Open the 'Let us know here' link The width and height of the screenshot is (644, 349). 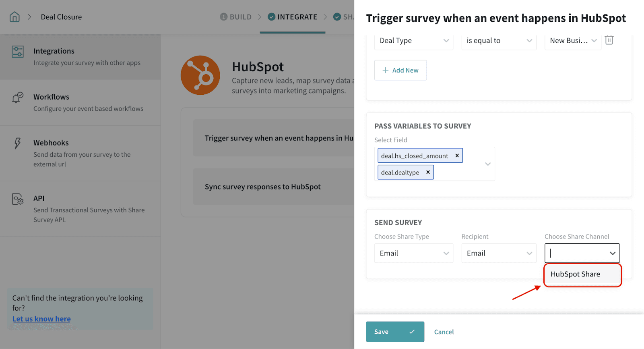click(41, 319)
